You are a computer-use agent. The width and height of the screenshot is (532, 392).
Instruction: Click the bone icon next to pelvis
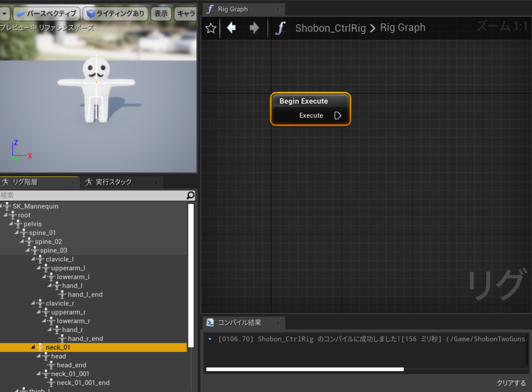(19, 224)
